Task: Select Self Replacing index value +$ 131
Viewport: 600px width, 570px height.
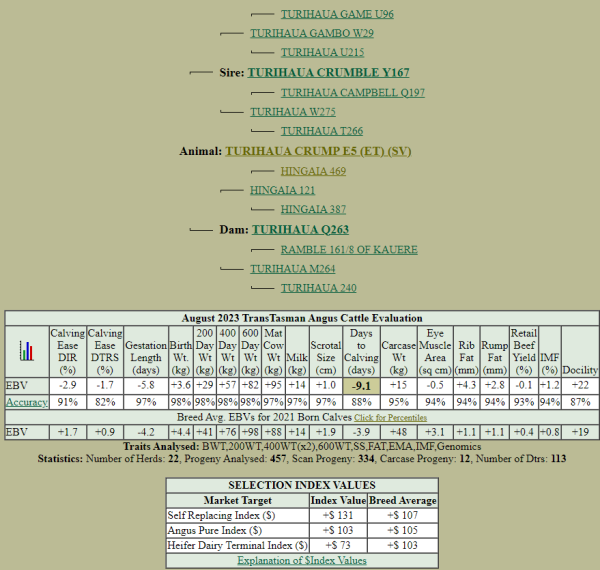Action: coord(338,516)
